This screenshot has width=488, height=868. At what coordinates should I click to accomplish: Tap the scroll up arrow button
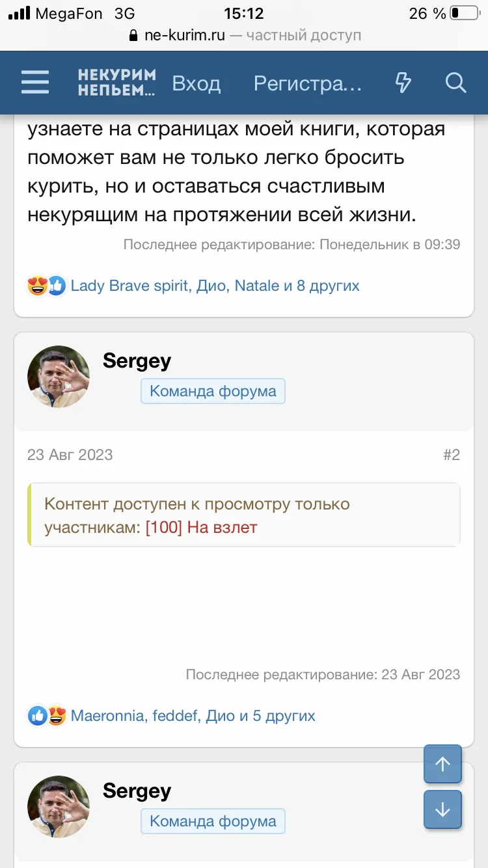point(442,764)
